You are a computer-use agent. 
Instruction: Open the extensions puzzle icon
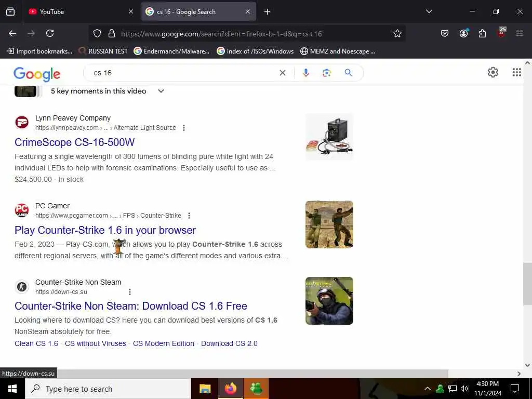point(482,33)
